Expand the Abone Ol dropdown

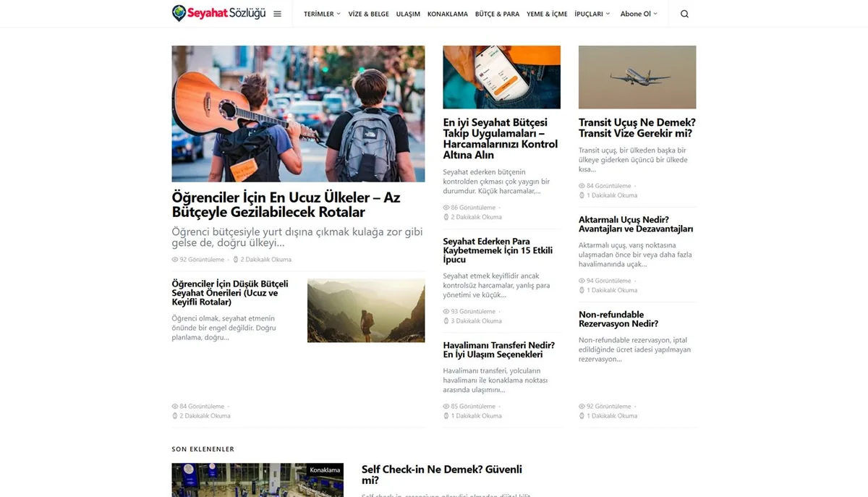tap(639, 14)
